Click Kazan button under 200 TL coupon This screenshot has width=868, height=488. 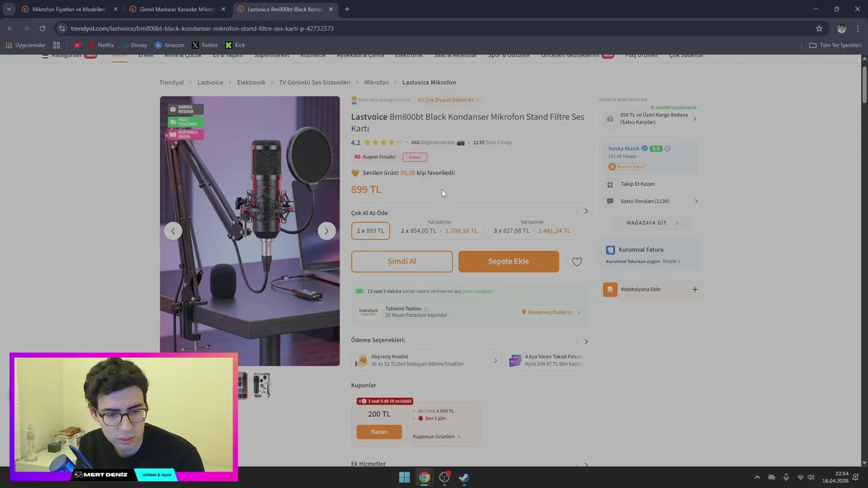pos(379,432)
